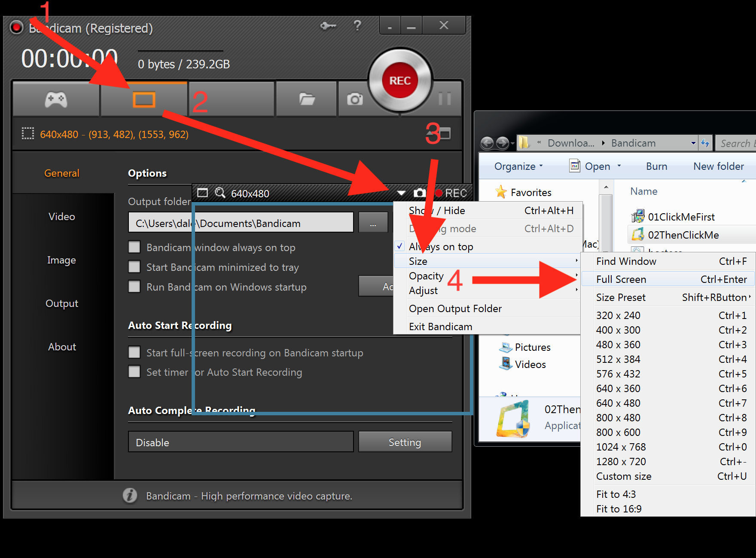Select the screen rectangle recording mode
The width and height of the screenshot is (756, 558).
click(x=144, y=100)
